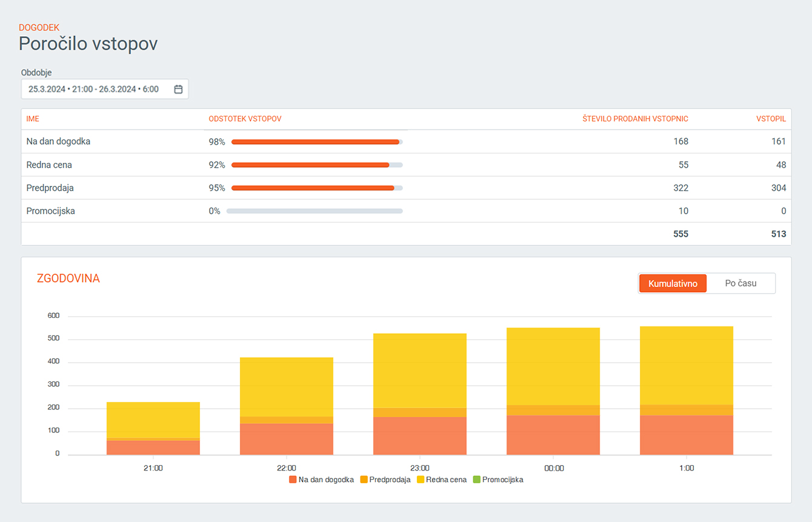Image resolution: width=812 pixels, height=522 pixels.
Task: Click the Dogodek breadcrumb label
Action: coord(39,28)
